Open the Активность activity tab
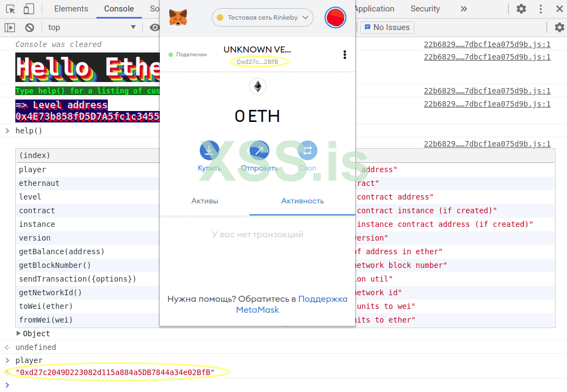The height and width of the screenshot is (392, 567). (x=302, y=201)
